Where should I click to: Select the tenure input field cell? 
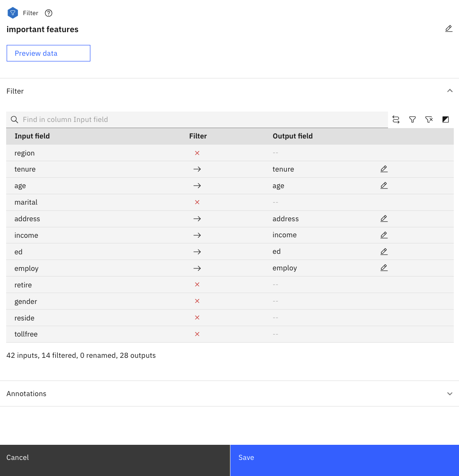pyautogui.click(x=25, y=169)
